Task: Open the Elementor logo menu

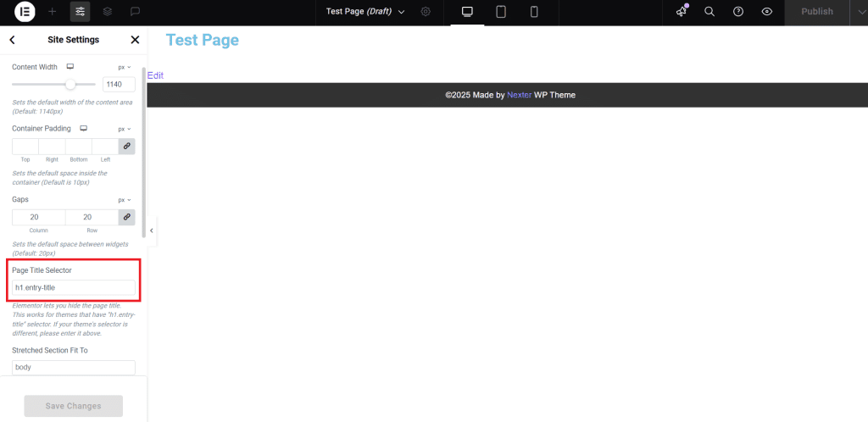Action: (x=25, y=12)
